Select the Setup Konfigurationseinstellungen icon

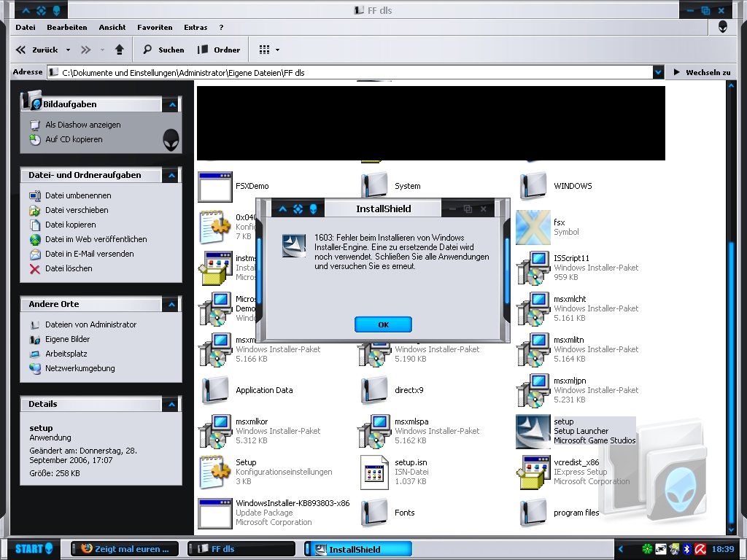click(x=214, y=472)
